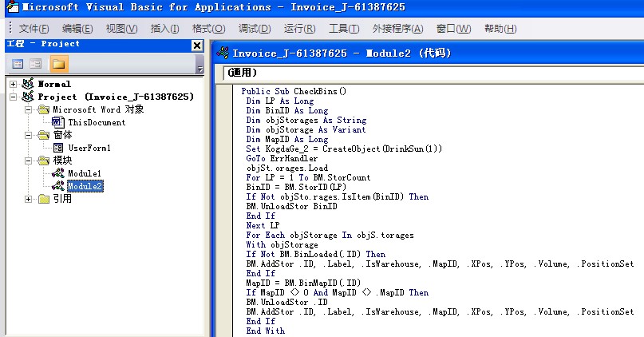The width and height of the screenshot is (644, 337).
Task: Click the Module2 module icon
Action: pyautogui.click(x=58, y=186)
